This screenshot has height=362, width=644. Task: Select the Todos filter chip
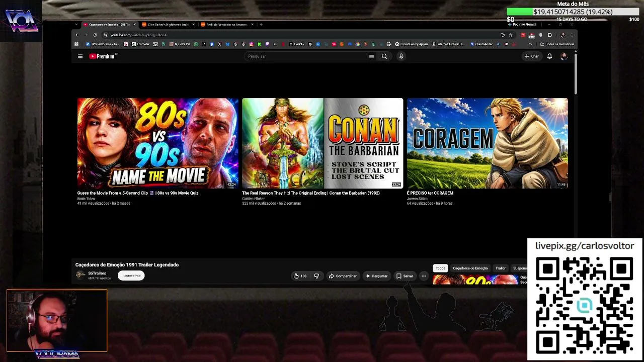[x=440, y=268]
